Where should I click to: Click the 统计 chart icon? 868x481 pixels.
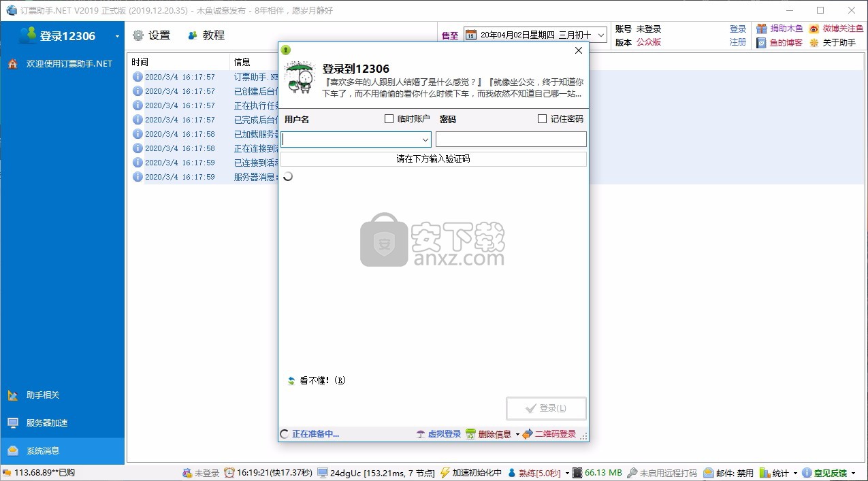coord(765,473)
